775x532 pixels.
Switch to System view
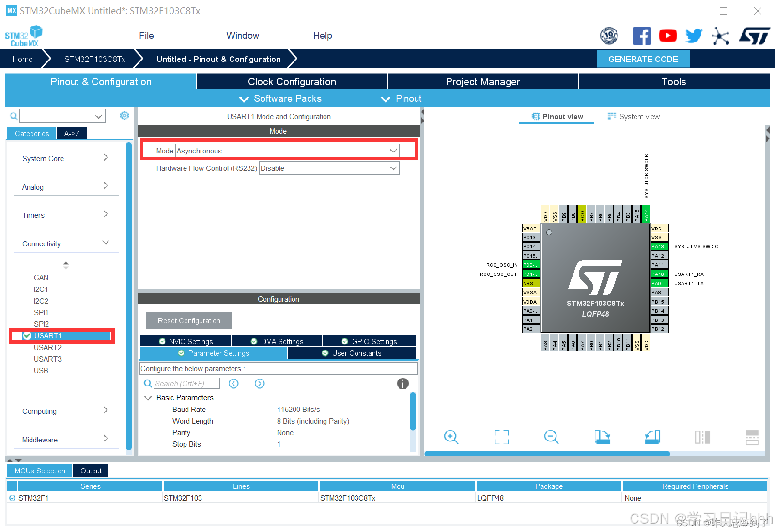pos(634,117)
